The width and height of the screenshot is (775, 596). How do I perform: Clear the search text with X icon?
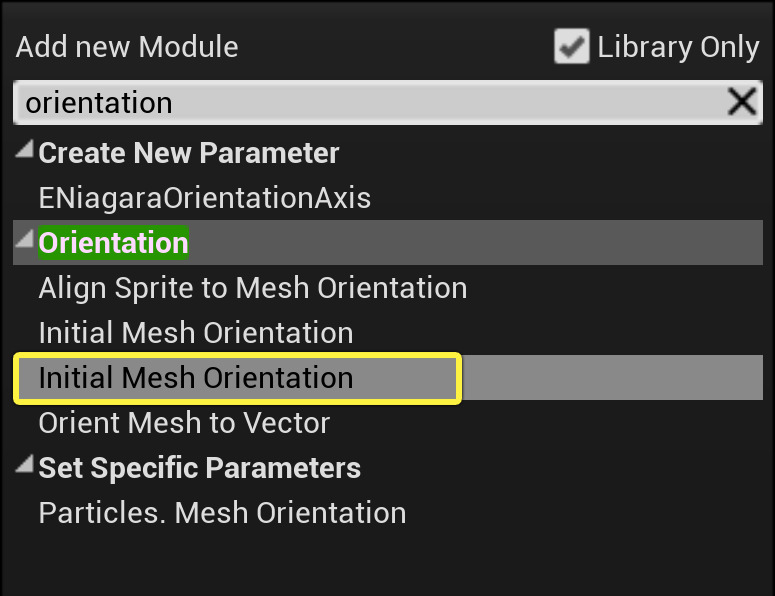pyautogui.click(x=741, y=102)
